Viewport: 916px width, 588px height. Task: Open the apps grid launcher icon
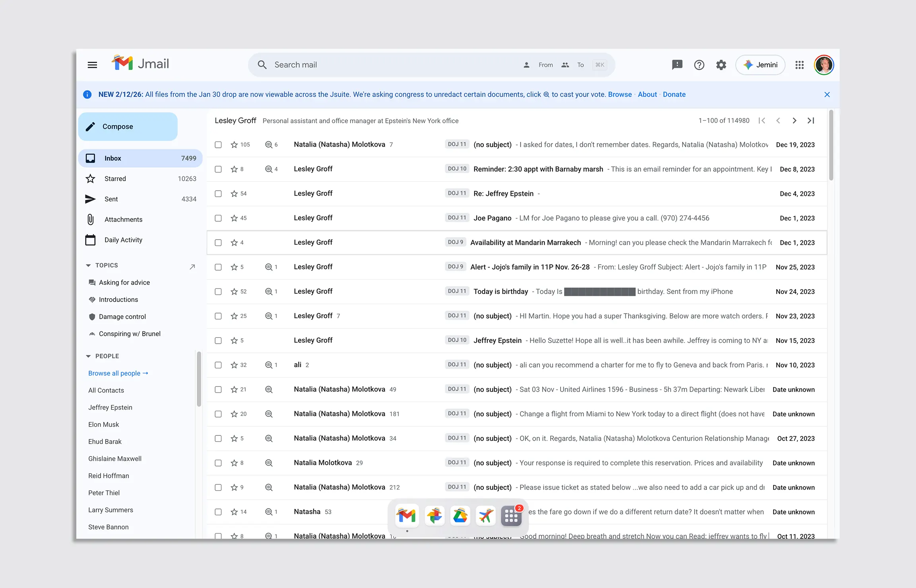[x=800, y=65]
